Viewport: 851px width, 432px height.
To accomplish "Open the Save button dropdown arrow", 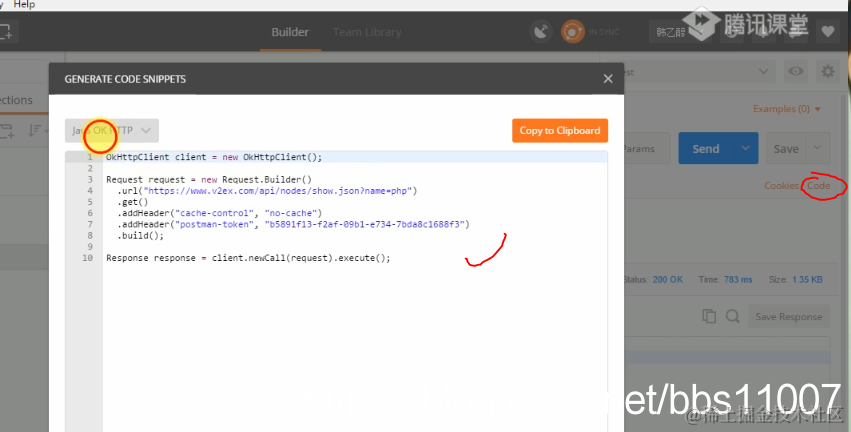I will pyautogui.click(x=817, y=148).
